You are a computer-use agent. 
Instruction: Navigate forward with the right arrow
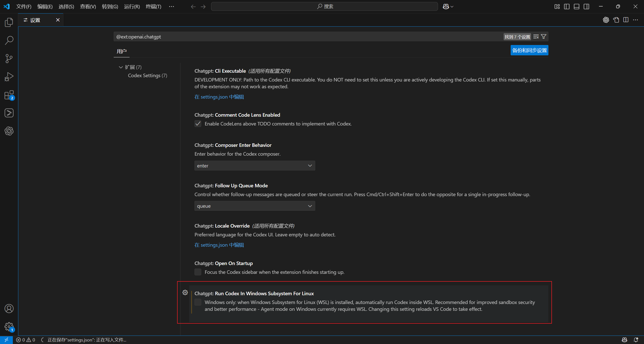203,6
